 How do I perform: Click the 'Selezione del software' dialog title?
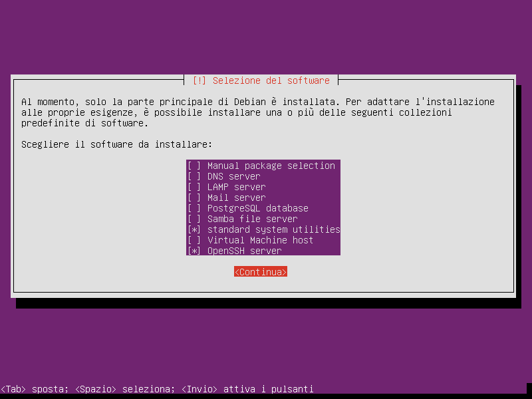click(x=261, y=80)
